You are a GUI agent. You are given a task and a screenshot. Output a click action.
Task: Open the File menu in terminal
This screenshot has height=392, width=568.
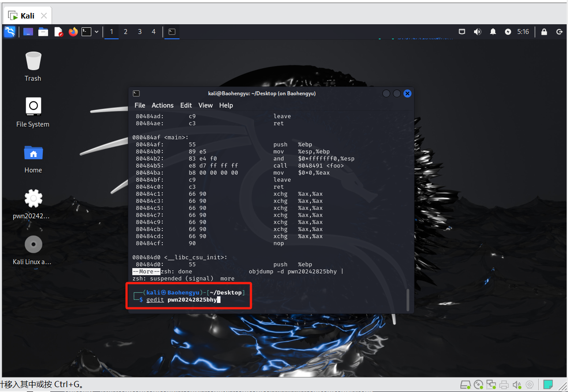140,105
